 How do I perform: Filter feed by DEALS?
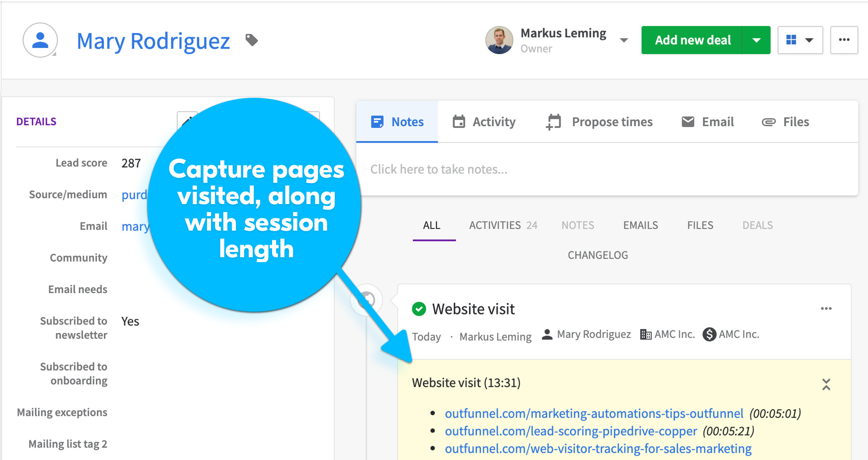[x=757, y=225]
